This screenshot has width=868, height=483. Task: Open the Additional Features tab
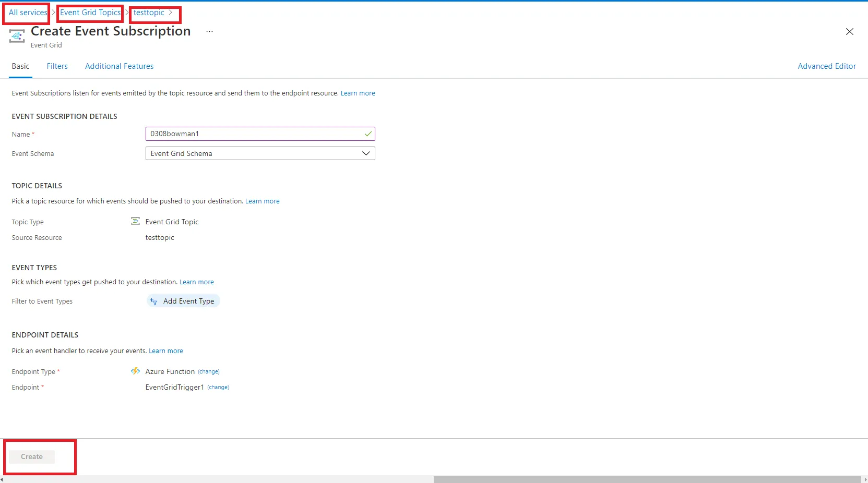(x=120, y=66)
